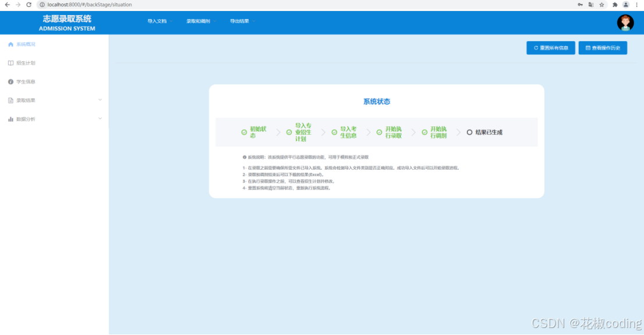Click instruction line 1 about importing files
This screenshot has height=335, width=644.
(352, 167)
